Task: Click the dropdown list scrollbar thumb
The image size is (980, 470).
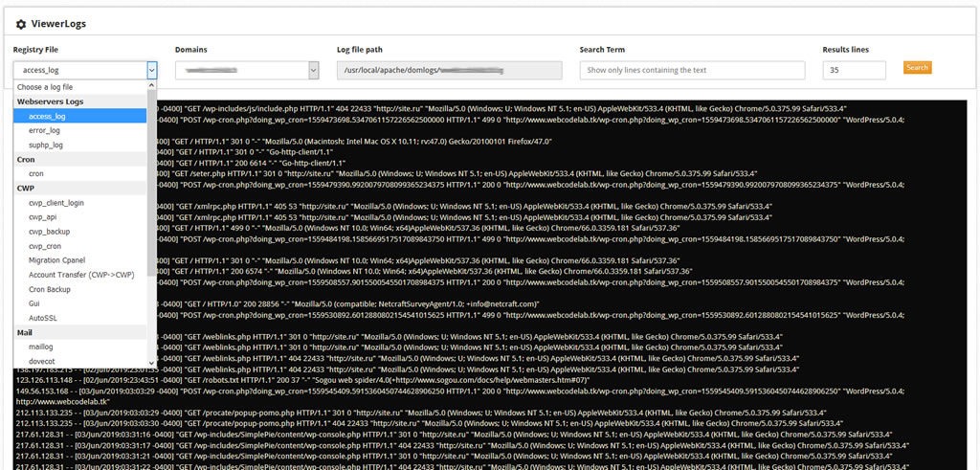Action: (x=152, y=183)
